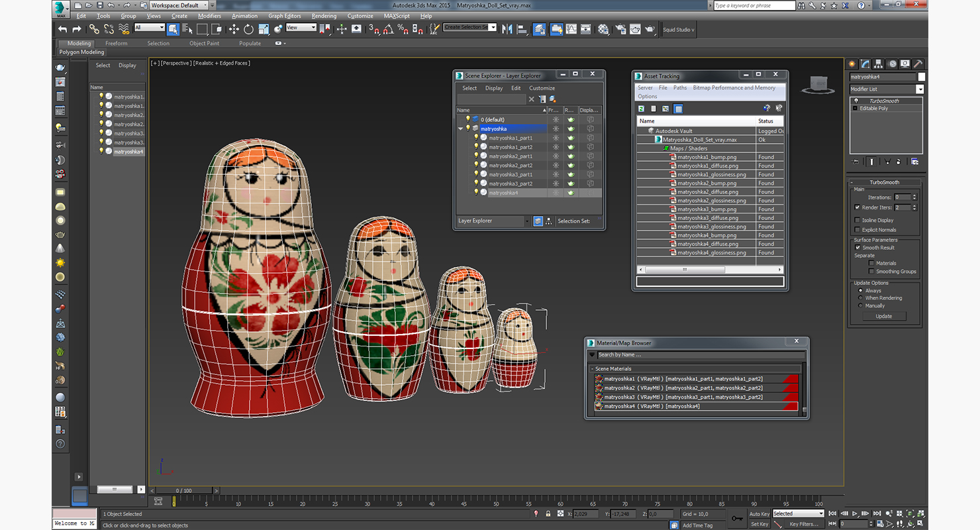
Task: Expand the Create Selection Set dropdown
Action: click(x=493, y=28)
